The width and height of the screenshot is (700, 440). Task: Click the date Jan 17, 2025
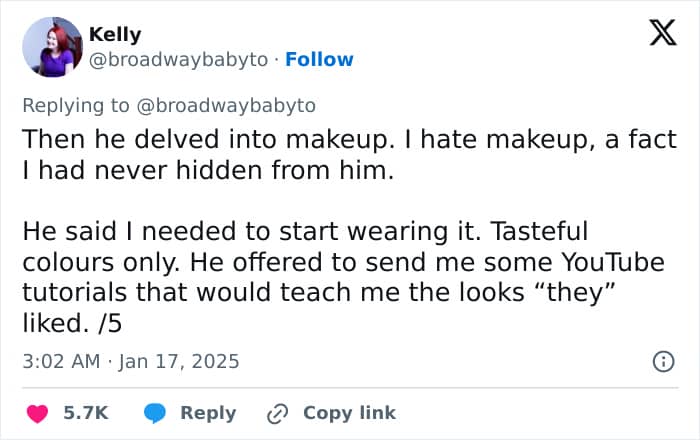tap(179, 361)
